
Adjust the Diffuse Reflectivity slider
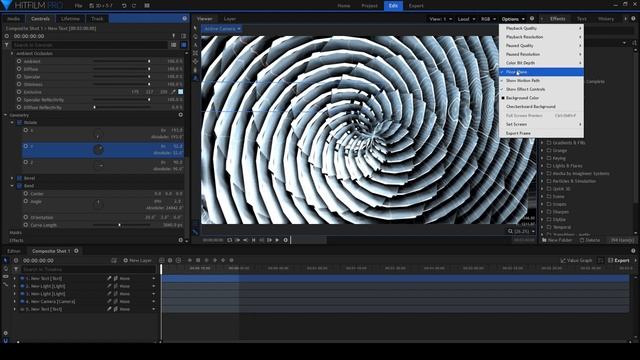(x=122, y=107)
